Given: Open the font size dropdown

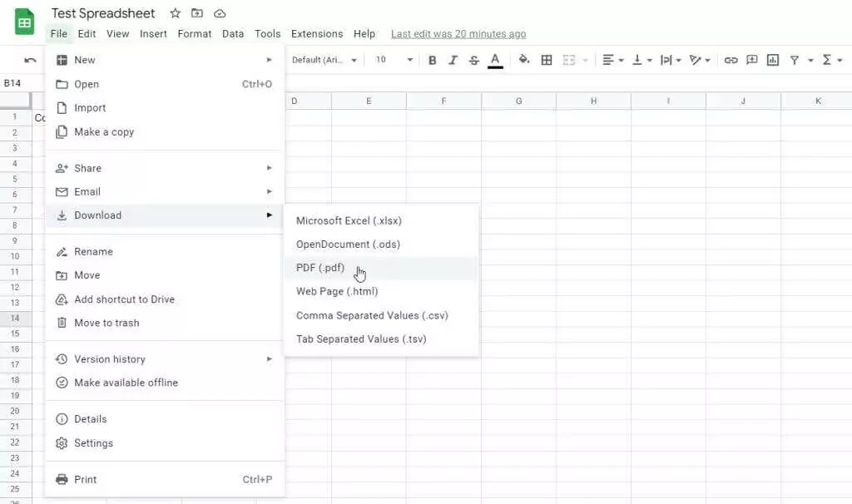Looking at the screenshot, I should pos(394,60).
